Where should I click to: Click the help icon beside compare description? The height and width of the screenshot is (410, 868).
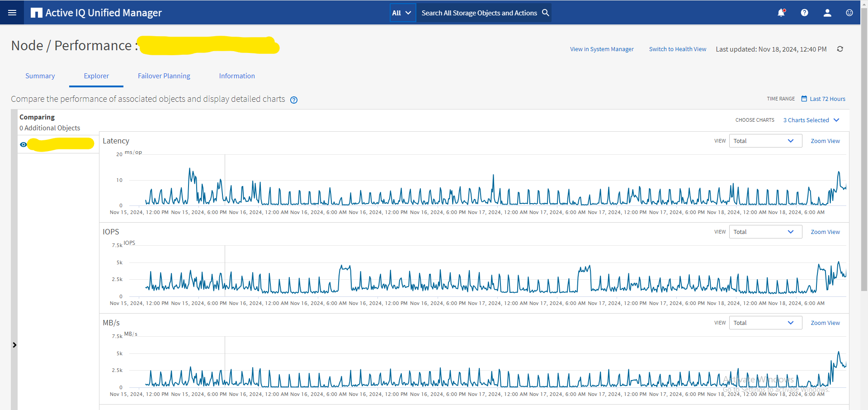pyautogui.click(x=294, y=100)
